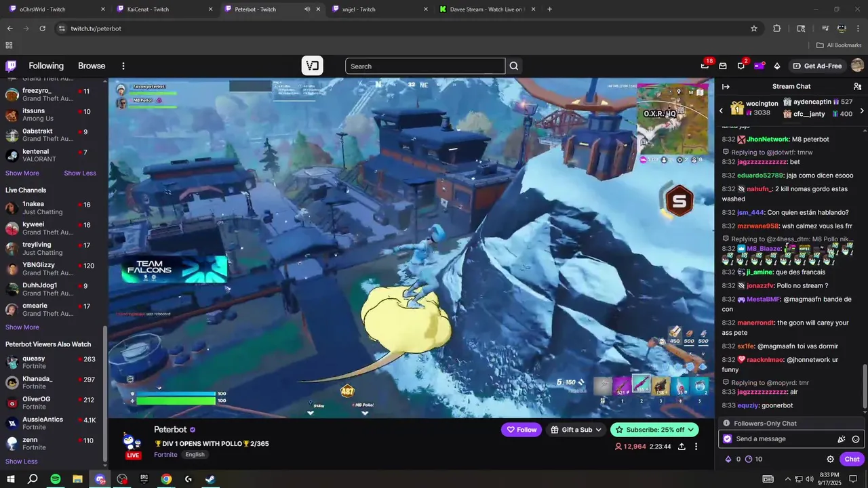This screenshot has width=868, height=488.
Task: Open Spotify from the taskbar
Action: 56,479
